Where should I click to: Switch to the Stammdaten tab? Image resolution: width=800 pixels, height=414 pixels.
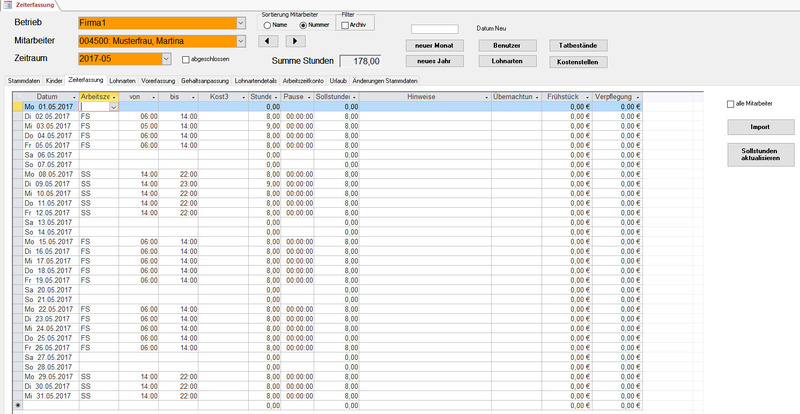tap(24, 81)
